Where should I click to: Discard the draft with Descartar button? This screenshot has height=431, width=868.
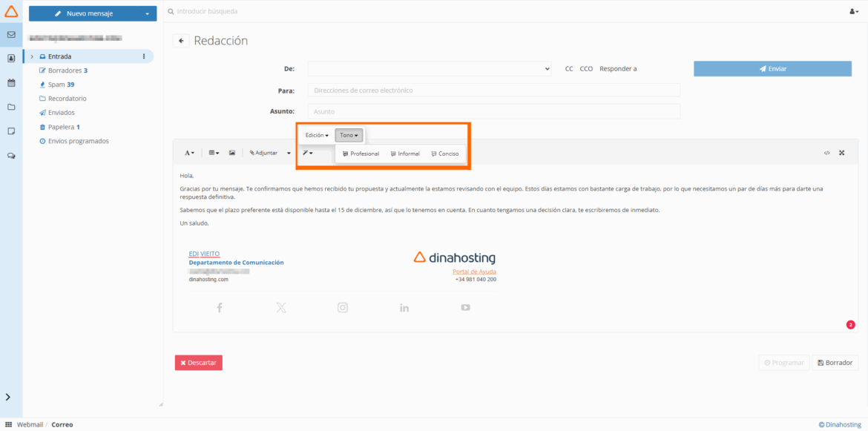(198, 363)
